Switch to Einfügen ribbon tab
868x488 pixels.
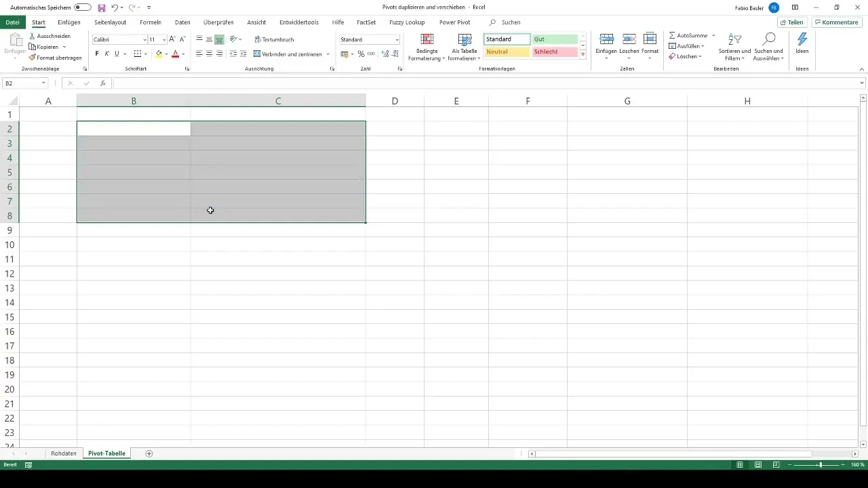tap(69, 22)
